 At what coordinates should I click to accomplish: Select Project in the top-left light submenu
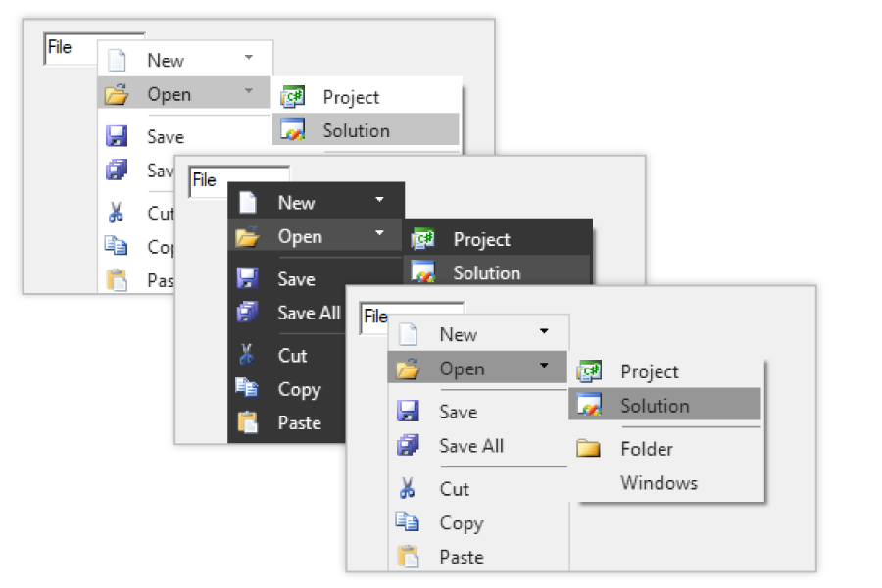coord(351,97)
